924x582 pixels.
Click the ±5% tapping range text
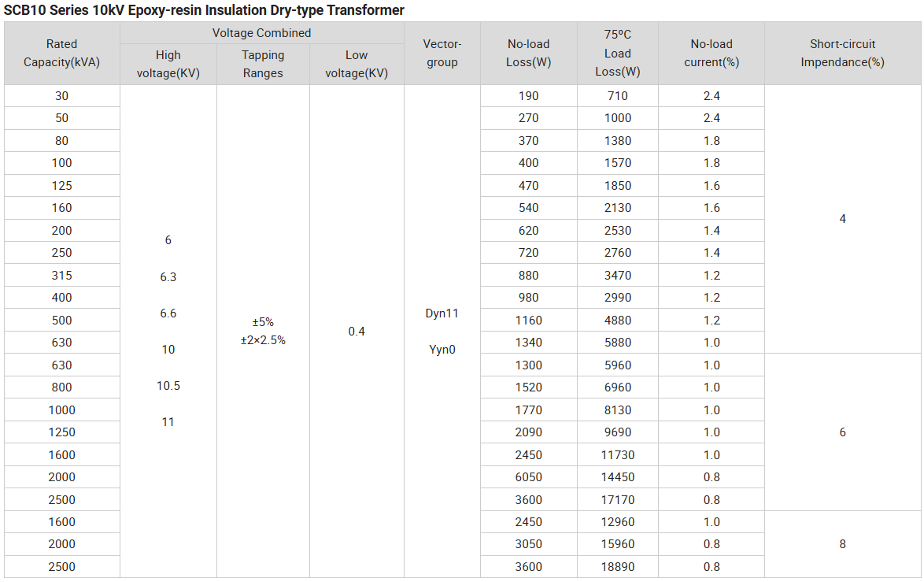click(x=263, y=322)
